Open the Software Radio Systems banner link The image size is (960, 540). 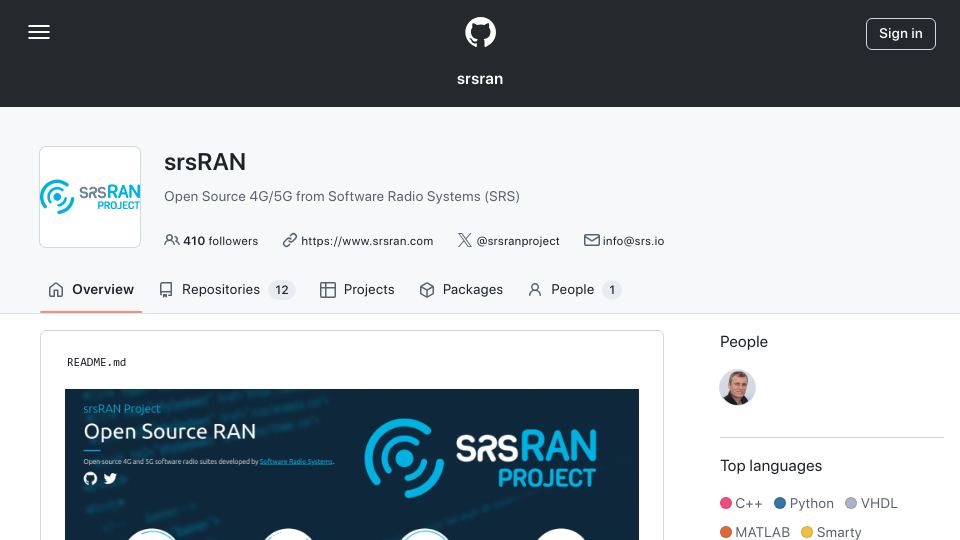coord(296,462)
